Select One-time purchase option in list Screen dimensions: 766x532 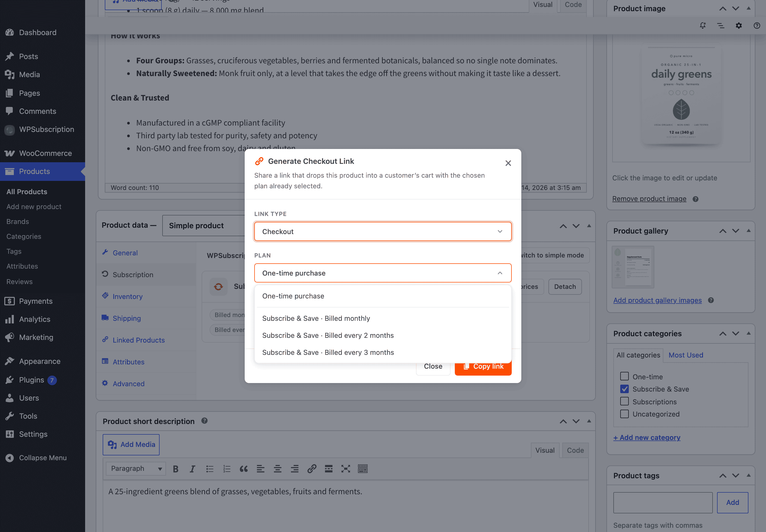click(383, 296)
